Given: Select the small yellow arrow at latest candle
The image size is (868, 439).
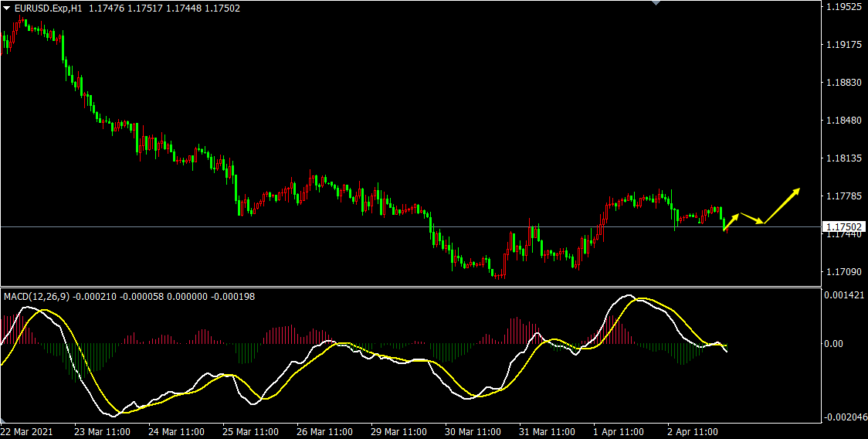Looking at the screenshot, I should (731, 222).
